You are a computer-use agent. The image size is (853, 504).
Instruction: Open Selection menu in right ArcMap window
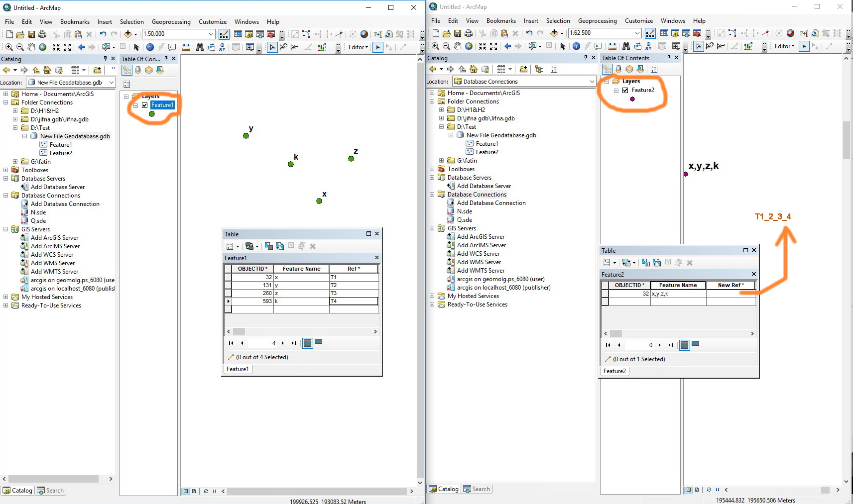coord(558,21)
